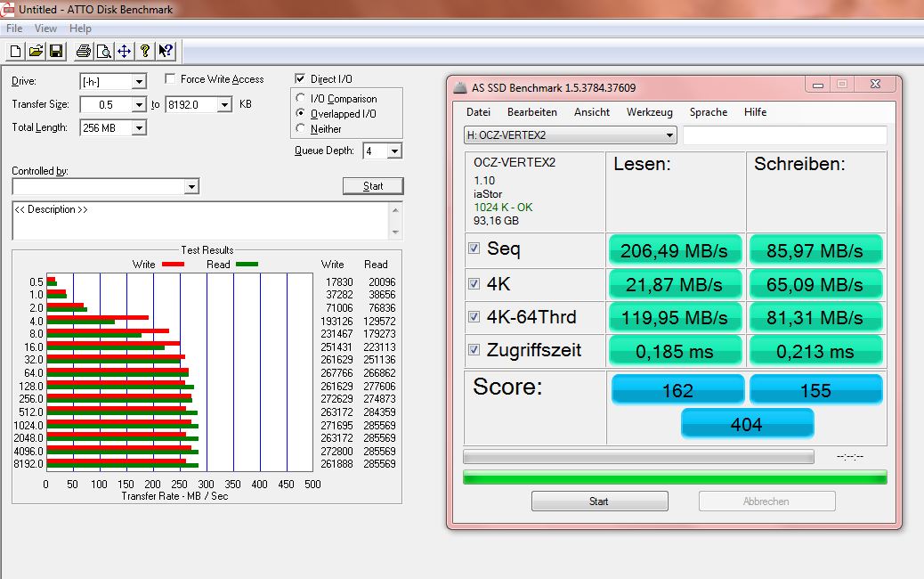Select the Overlapped I/O radio button
The width and height of the screenshot is (924, 579).
[301, 113]
